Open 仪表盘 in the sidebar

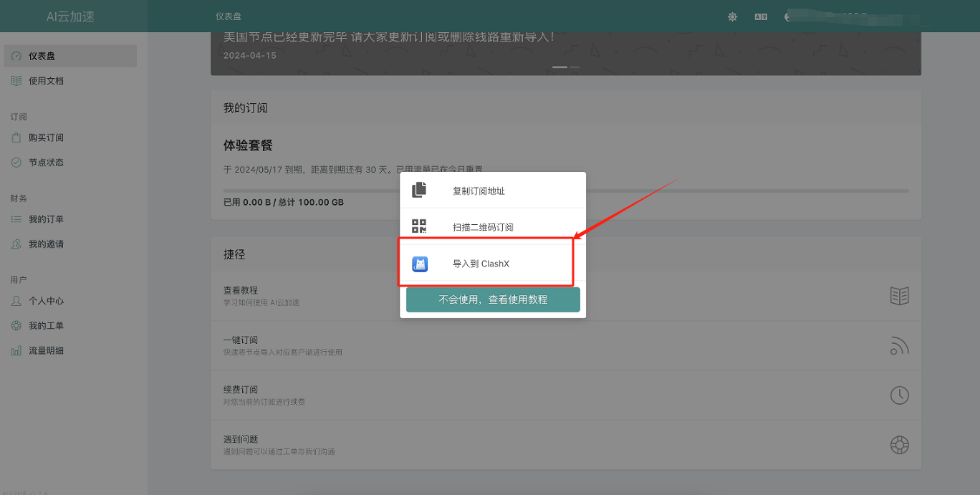coord(70,56)
